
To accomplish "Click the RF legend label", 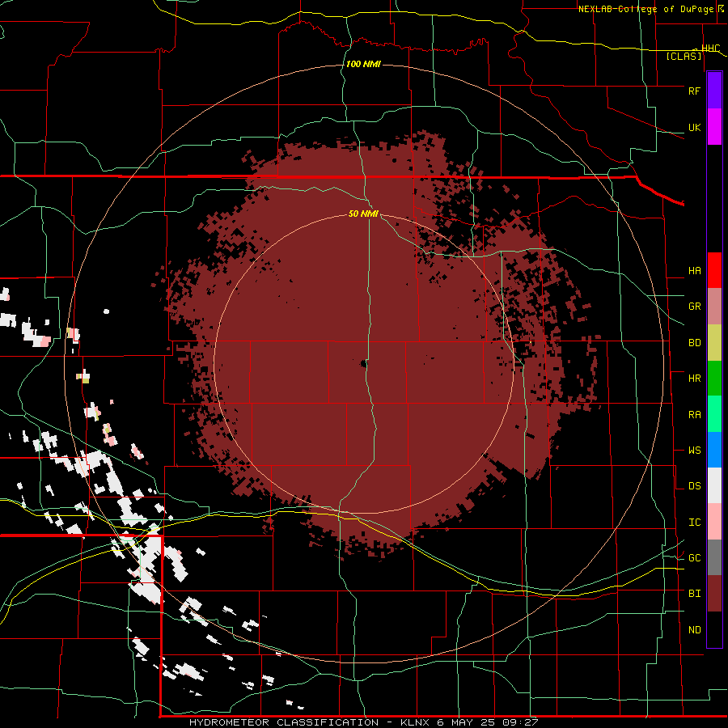I will (x=694, y=91).
